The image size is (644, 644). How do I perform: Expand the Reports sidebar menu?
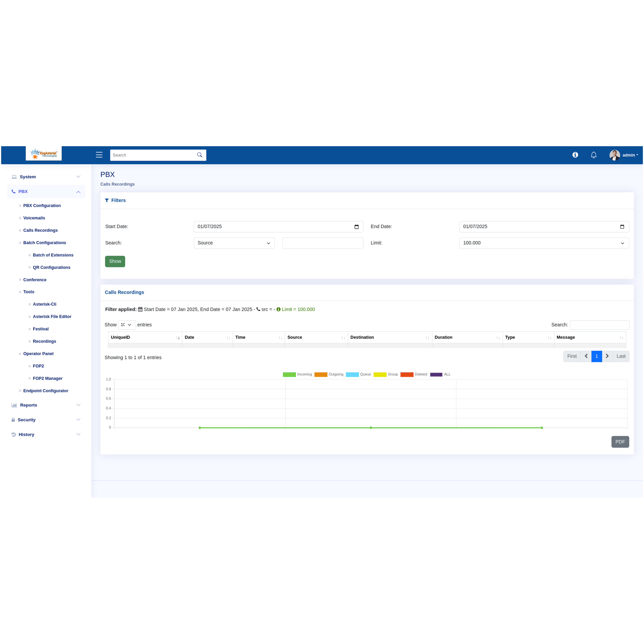(x=46, y=405)
